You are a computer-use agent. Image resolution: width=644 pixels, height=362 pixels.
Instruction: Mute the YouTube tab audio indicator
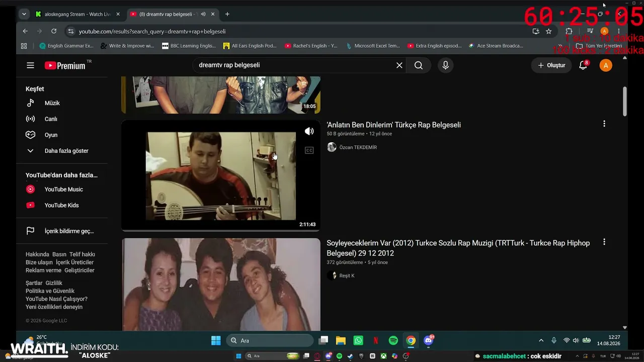[x=203, y=14]
